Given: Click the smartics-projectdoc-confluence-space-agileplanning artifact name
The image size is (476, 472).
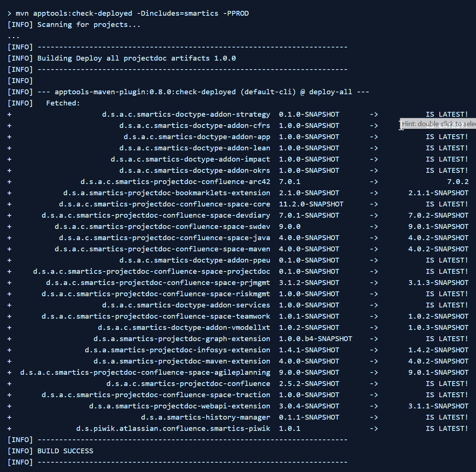Looking at the screenshot, I should point(145,373).
